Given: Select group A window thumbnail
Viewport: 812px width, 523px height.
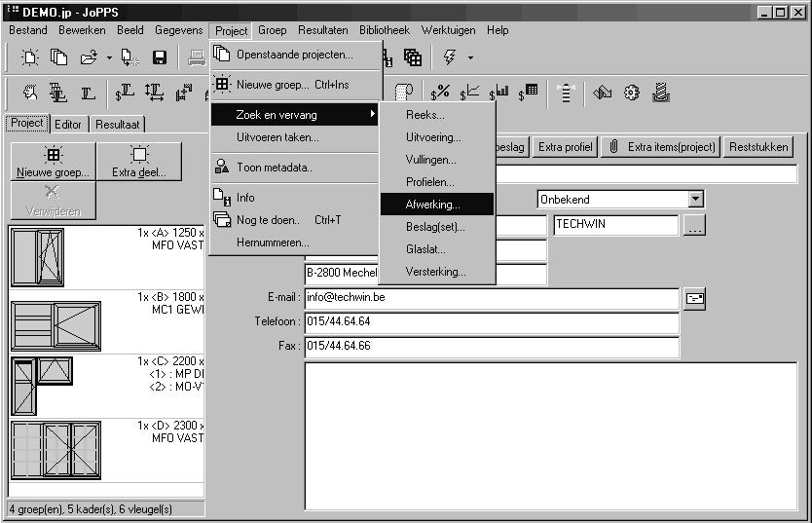Looking at the screenshot, I should (x=37, y=257).
